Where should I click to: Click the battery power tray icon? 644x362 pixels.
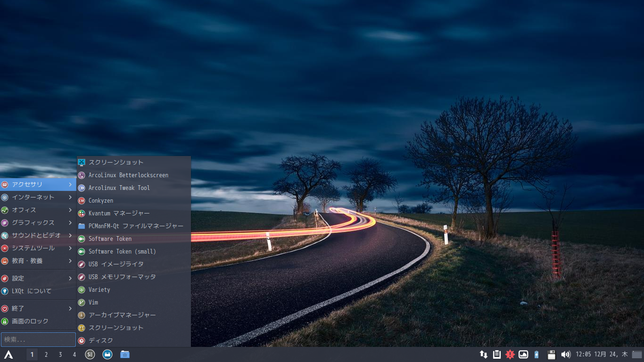coord(537,354)
